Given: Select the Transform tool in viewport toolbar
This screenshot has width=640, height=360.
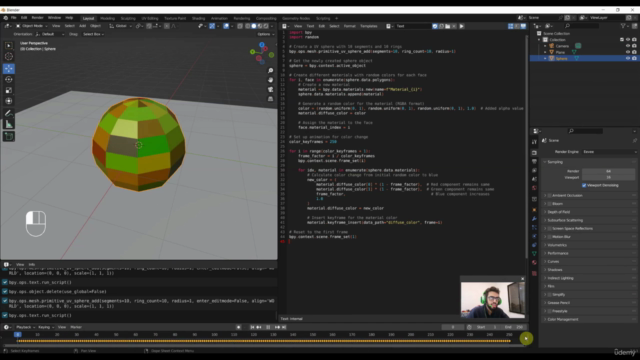Looking at the screenshot, I should click(9, 101).
